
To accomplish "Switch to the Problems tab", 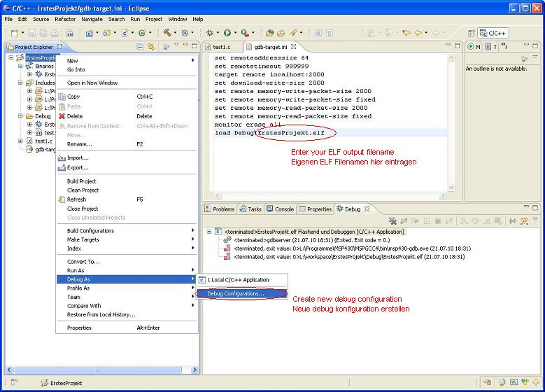I will coord(220,209).
